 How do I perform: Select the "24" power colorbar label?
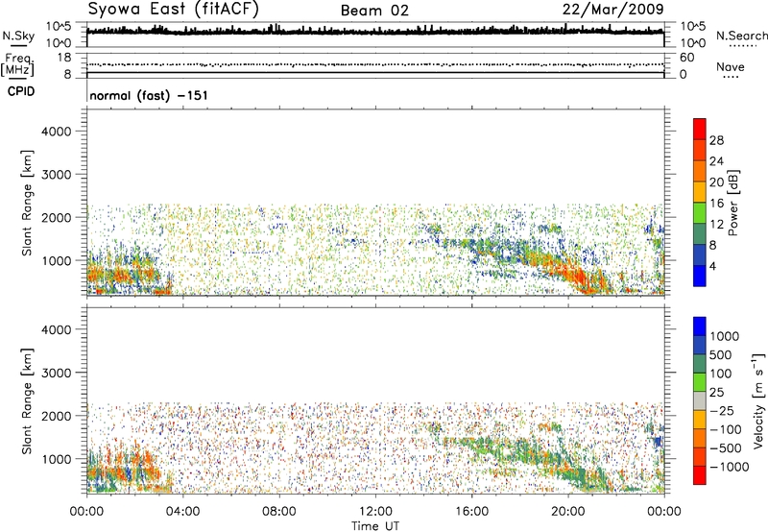tap(716, 161)
